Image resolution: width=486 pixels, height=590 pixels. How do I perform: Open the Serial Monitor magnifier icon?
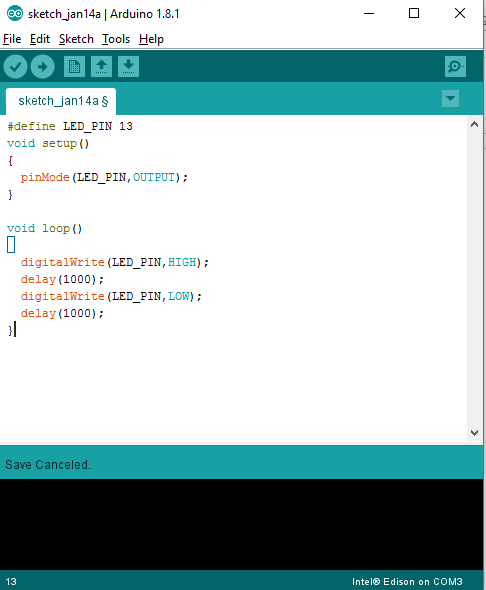click(x=455, y=67)
